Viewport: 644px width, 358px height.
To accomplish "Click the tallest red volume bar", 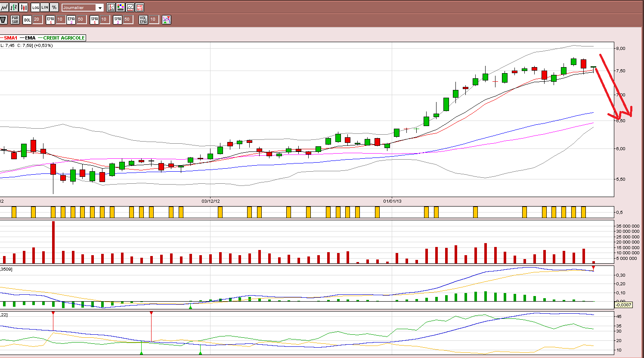I will (x=53, y=242).
